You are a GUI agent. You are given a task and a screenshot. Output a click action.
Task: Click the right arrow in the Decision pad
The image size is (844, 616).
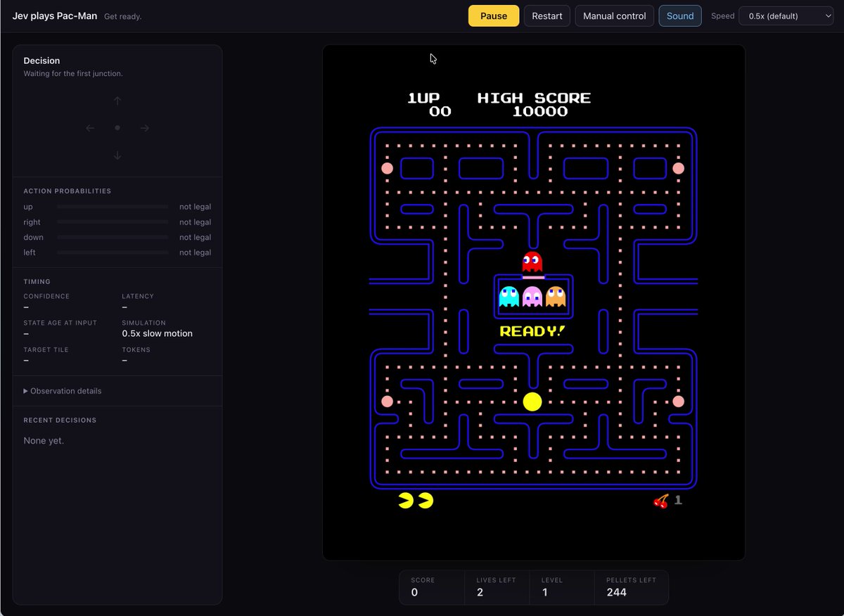point(145,128)
